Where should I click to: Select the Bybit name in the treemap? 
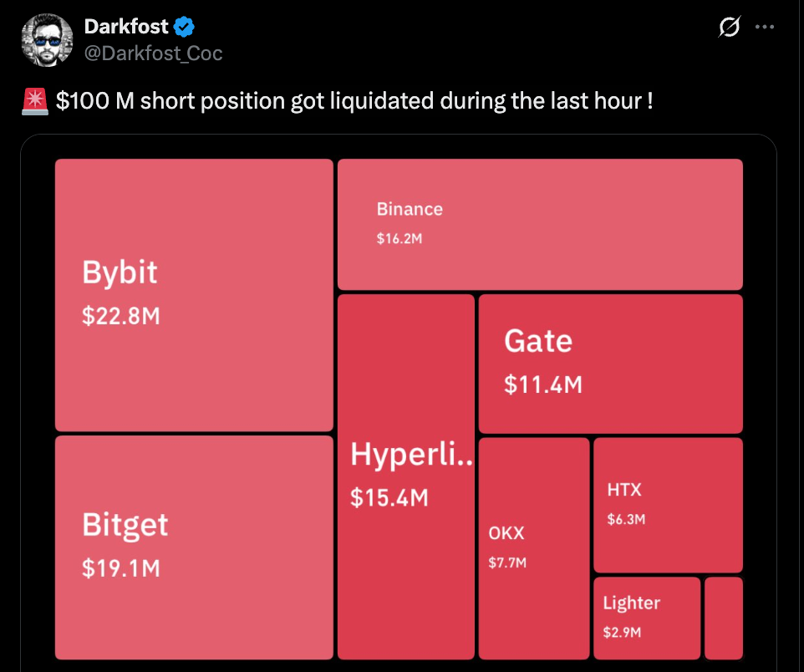click(120, 272)
